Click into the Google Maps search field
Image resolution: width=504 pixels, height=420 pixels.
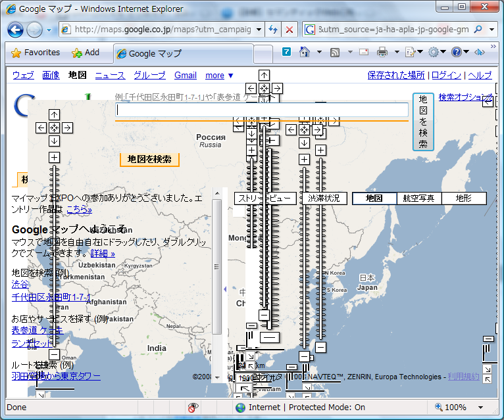(x=262, y=110)
